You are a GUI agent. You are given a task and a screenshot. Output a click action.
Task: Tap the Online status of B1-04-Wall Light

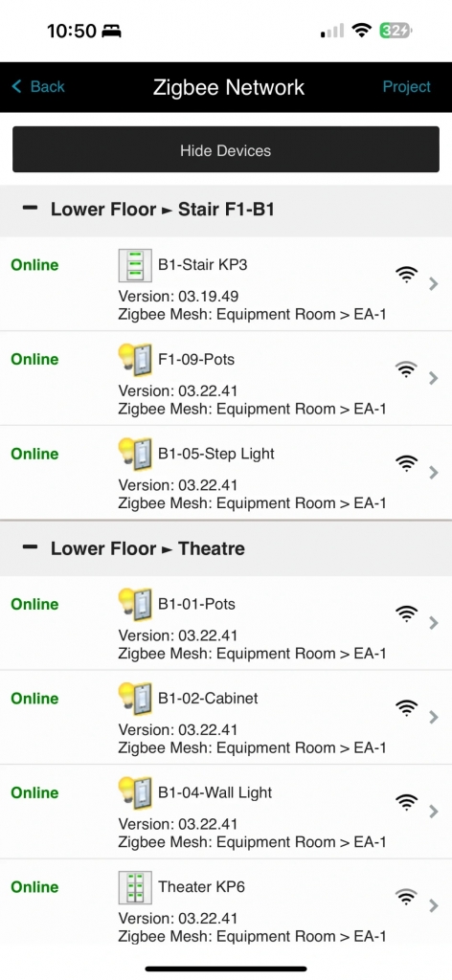pos(35,792)
